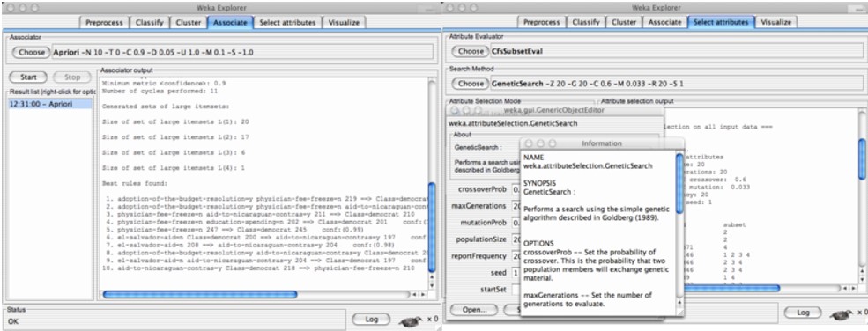Viewport: 868px width, 331px height.
Task: Click the down arrow of the Attribute selection output vertical scrollbar
Action: pos(862,280)
